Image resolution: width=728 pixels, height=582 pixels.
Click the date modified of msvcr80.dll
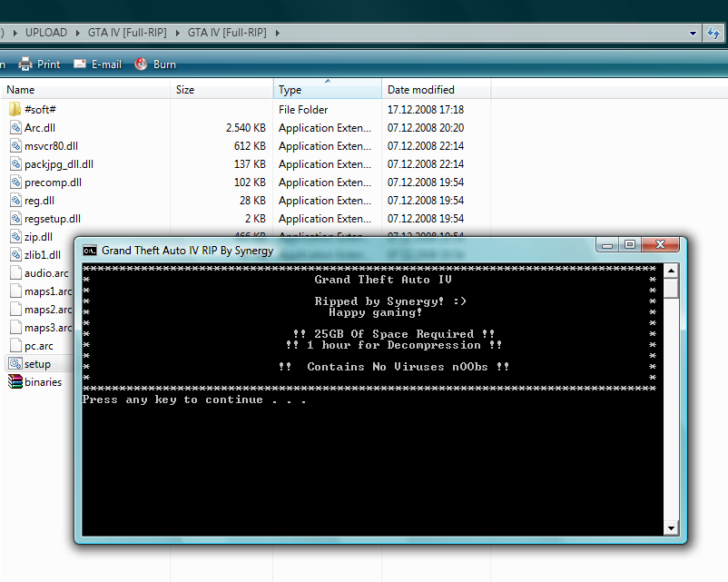pyautogui.click(x=426, y=146)
